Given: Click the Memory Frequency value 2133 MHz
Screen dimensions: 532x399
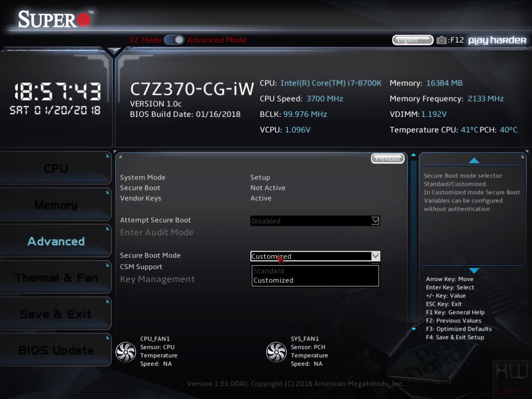Looking at the screenshot, I should point(486,99).
